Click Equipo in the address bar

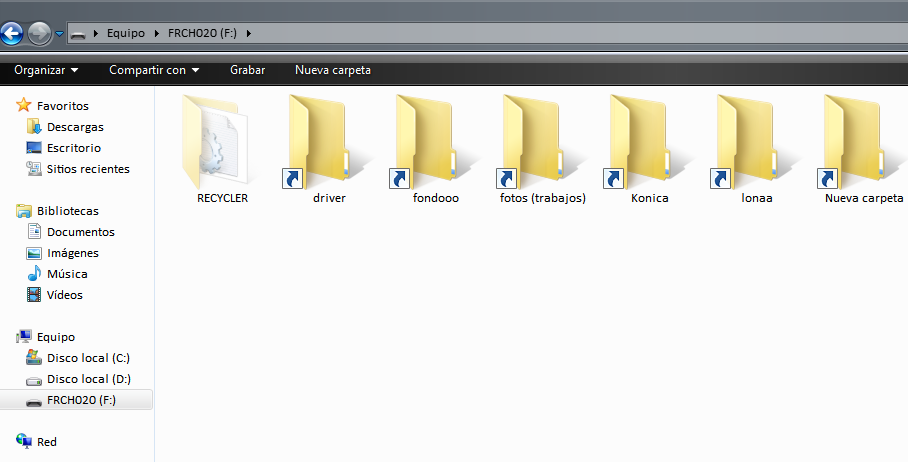pyautogui.click(x=126, y=33)
